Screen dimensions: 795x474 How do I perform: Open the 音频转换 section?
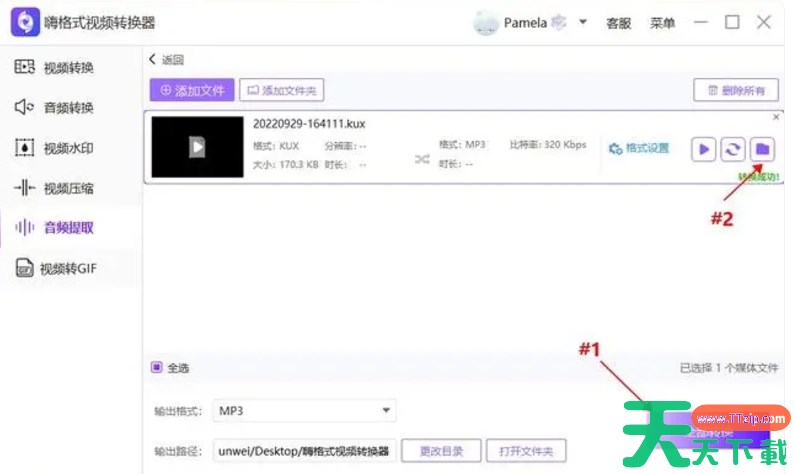[x=54, y=107]
